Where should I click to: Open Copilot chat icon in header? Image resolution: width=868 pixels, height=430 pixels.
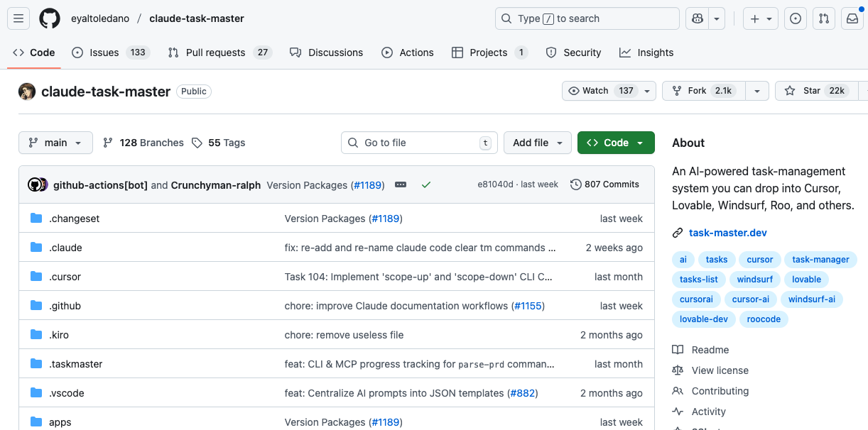(x=697, y=18)
